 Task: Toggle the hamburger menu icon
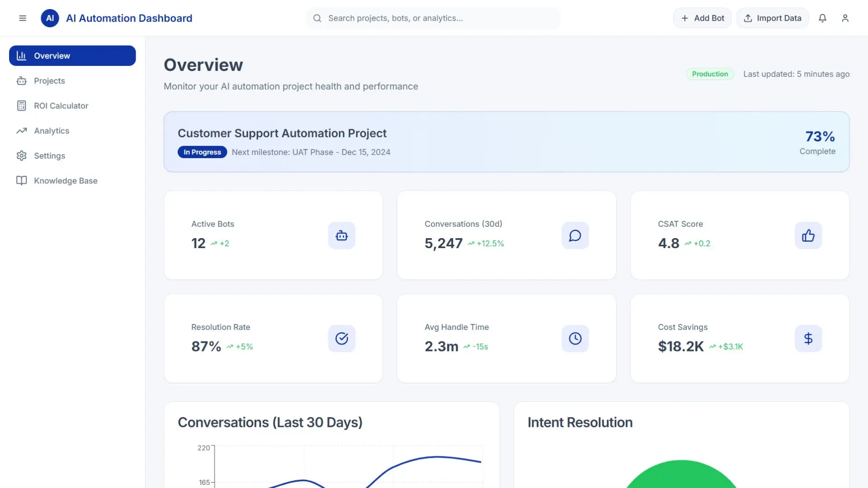point(23,18)
